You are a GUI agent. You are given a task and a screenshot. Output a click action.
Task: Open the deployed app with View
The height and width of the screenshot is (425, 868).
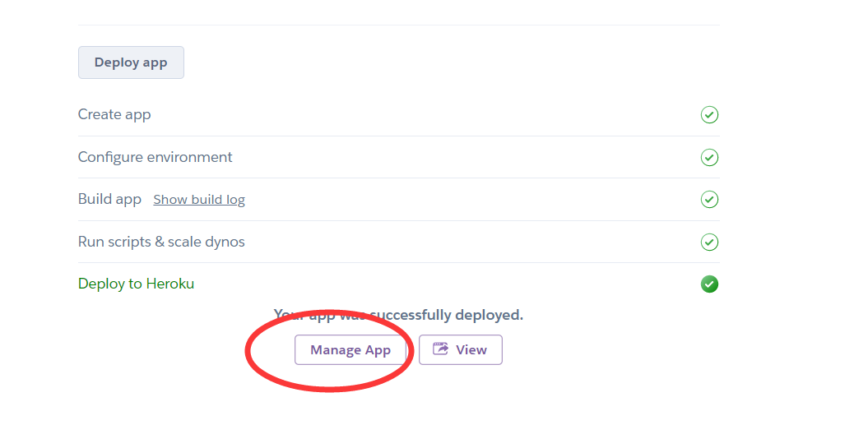point(461,349)
